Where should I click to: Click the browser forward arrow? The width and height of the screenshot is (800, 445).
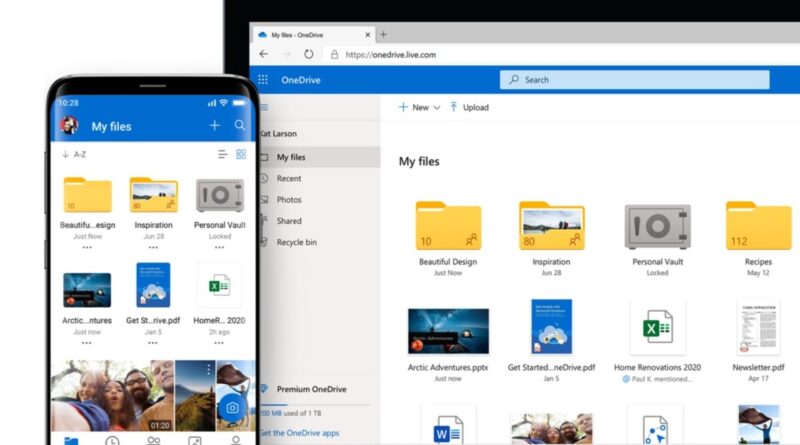click(x=286, y=54)
